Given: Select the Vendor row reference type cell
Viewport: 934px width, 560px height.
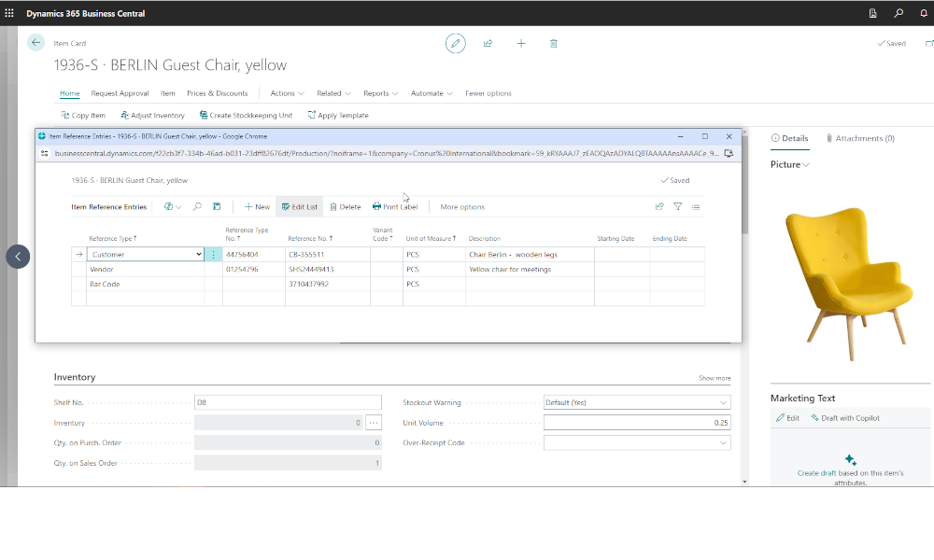Looking at the screenshot, I should (x=146, y=270).
